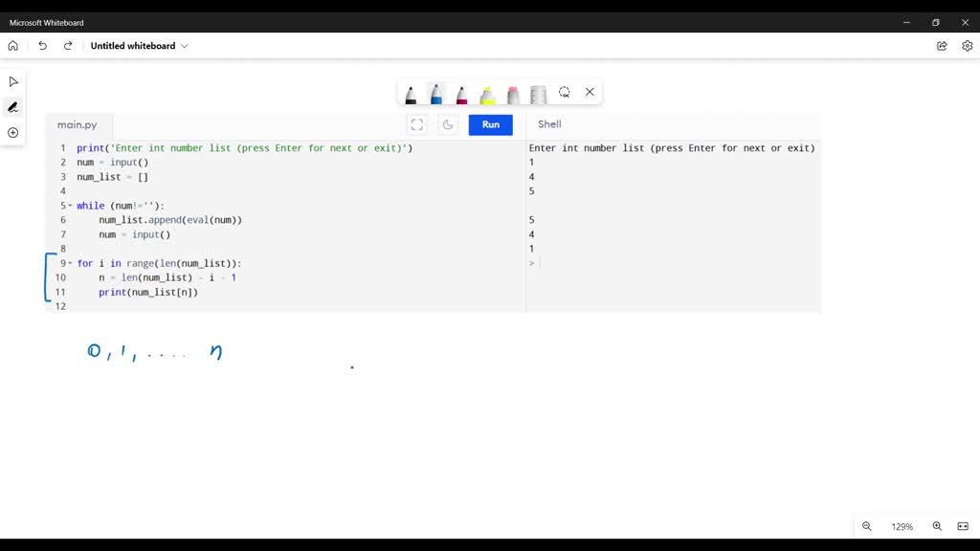Open the insert content panel
Image resolution: width=980 pixels, height=551 pixels.
12,133
